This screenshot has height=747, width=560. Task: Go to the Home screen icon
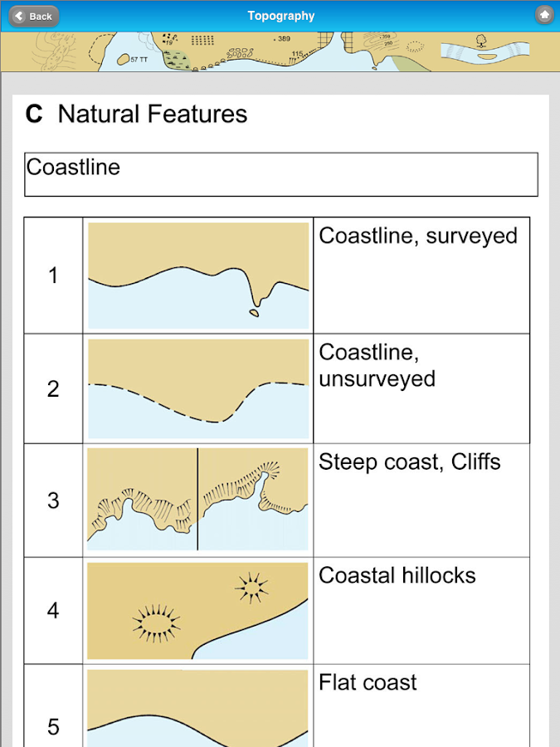[x=544, y=16]
